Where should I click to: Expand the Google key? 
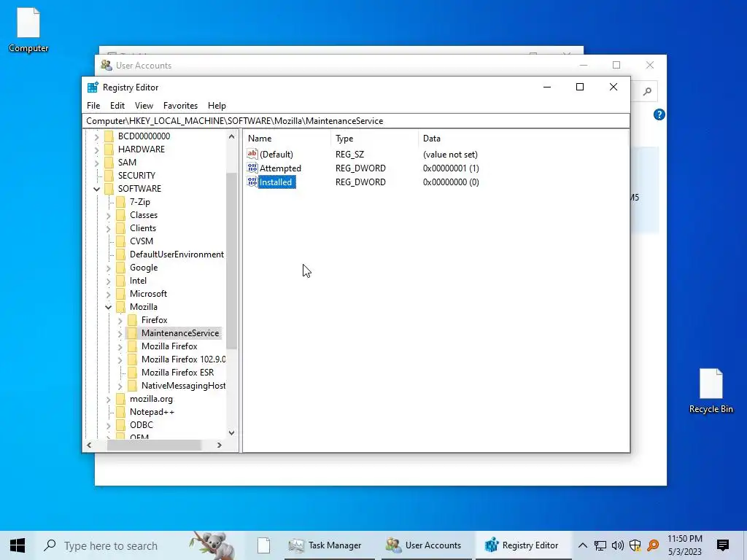pos(108,268)
